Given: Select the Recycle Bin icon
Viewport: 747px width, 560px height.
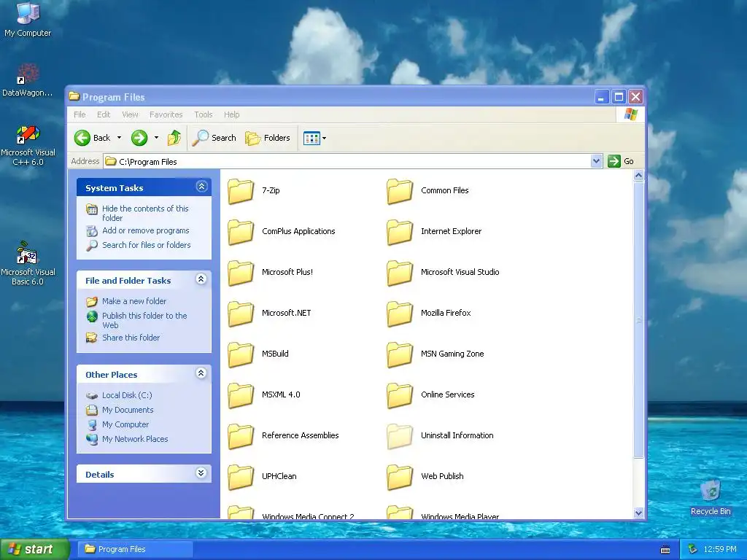Looking at the screenshot, I should point(711,497).
